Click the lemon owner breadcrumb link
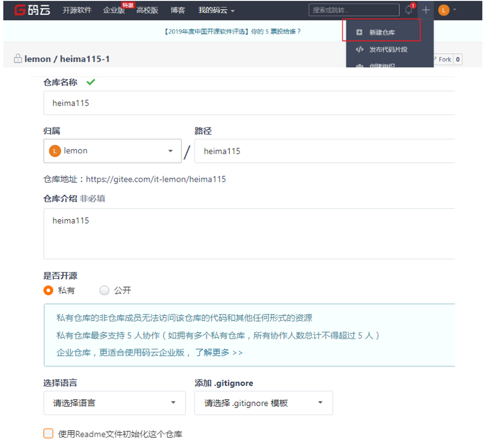The image size is (484, 448). (x=37, y=59)
